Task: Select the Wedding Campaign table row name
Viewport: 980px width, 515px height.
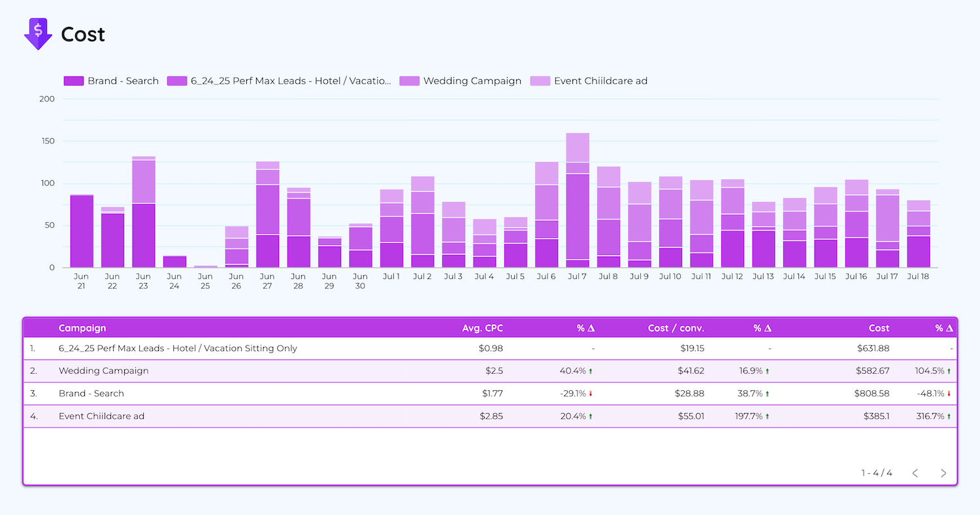Action: point(104,371)
